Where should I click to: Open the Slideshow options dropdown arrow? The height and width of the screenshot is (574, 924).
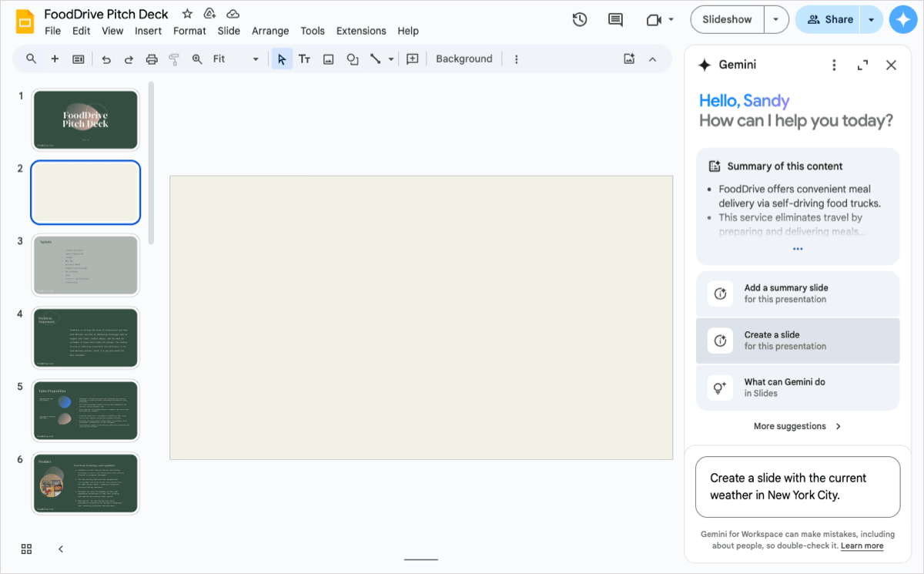(x=775, y=20)
